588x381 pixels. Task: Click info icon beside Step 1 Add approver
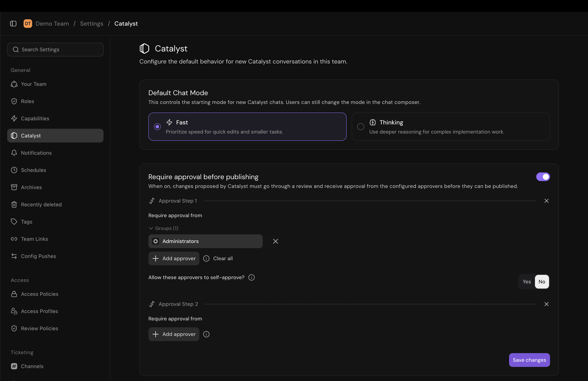pyautogui.click(x=206, y=258)
